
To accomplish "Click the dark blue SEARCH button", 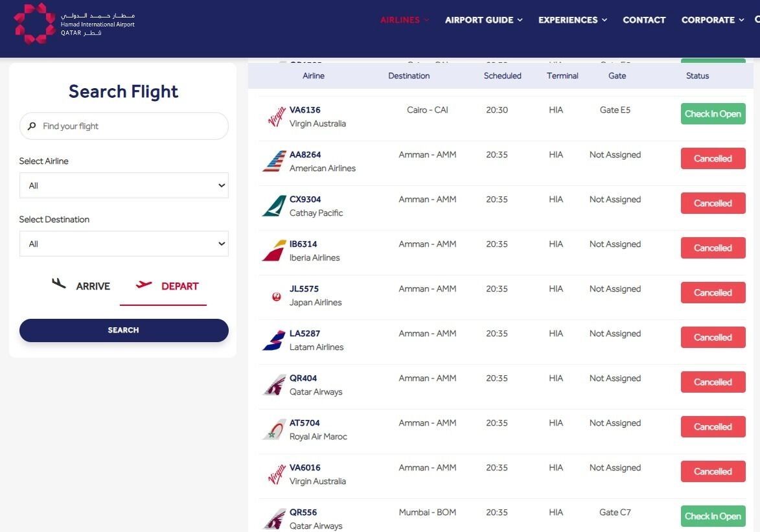I will click(124, 330).
